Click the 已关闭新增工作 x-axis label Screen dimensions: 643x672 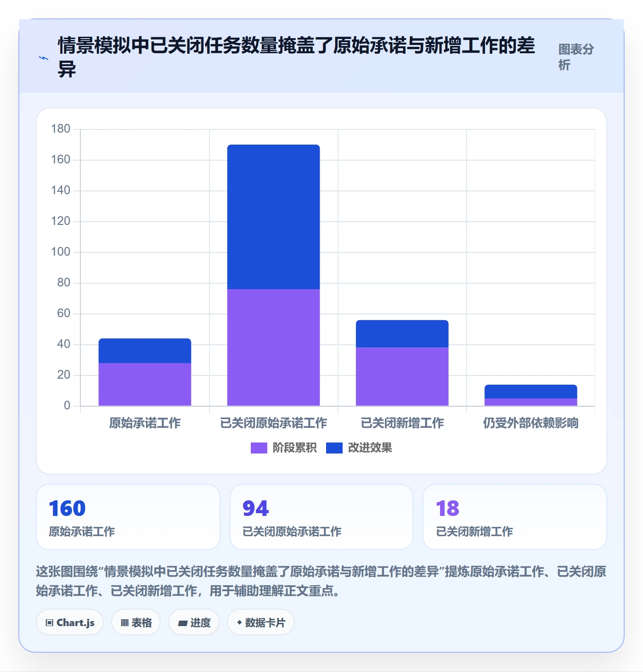402,423
